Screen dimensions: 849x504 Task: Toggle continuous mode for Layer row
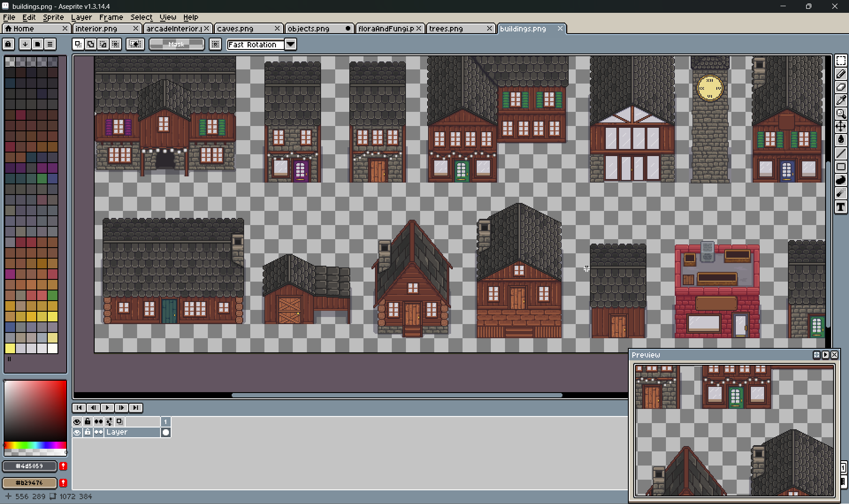[98, 432]
